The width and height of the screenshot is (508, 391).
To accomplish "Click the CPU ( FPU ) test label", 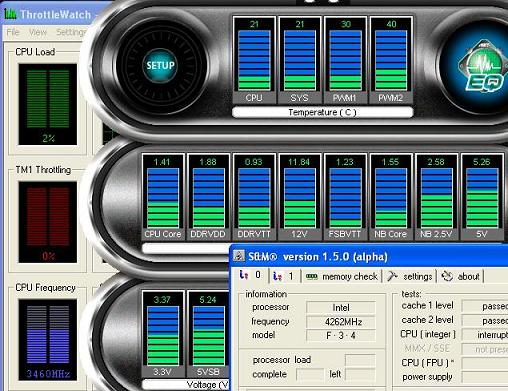I will 428,363.
